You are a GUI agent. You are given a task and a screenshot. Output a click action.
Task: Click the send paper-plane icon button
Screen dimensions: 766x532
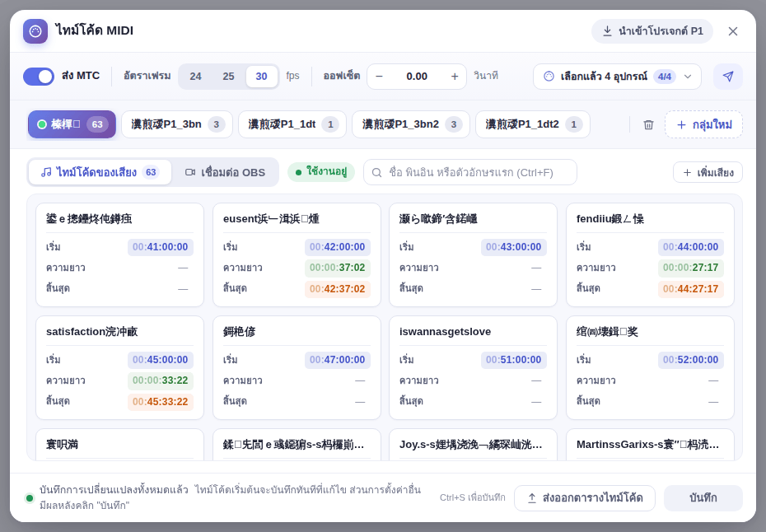pos(728,77)
